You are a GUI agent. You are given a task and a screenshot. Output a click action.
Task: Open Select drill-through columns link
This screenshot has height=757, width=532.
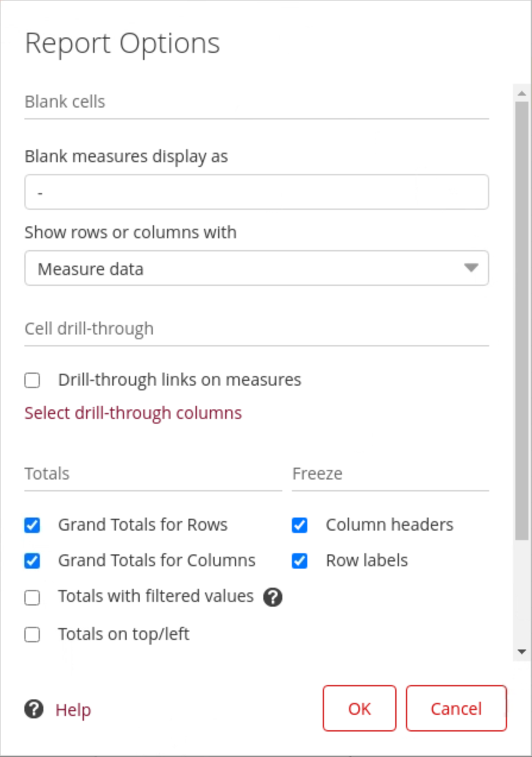[133, 413]
